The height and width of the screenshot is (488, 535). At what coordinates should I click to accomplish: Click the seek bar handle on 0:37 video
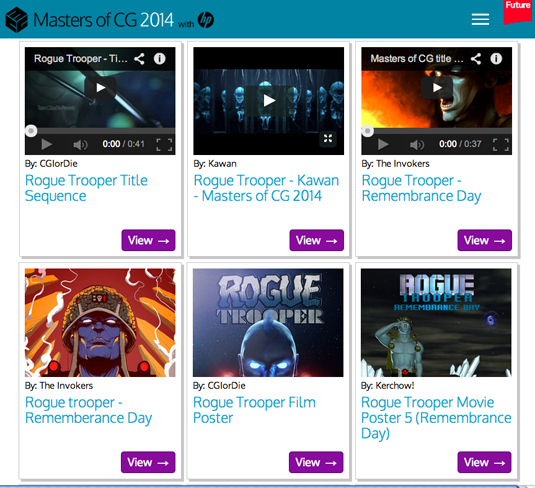point(367,131)
